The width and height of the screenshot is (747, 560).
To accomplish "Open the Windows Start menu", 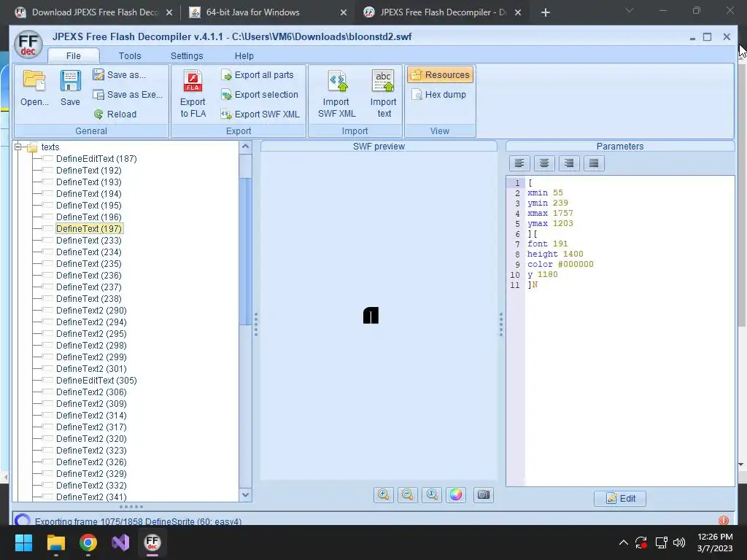I will (x=24, y=542).
